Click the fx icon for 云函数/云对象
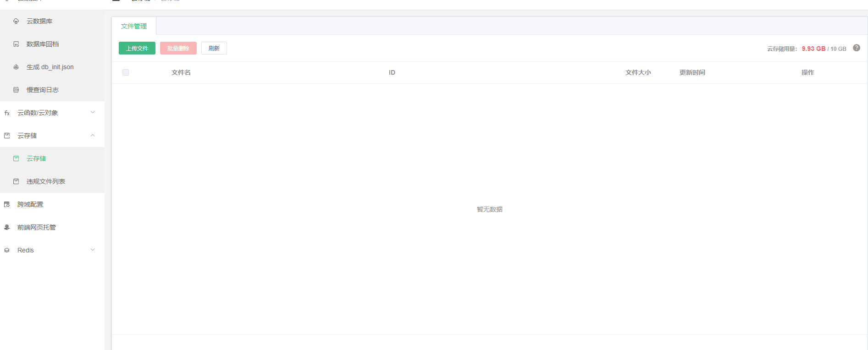868x350 pixels. (7, 113)
